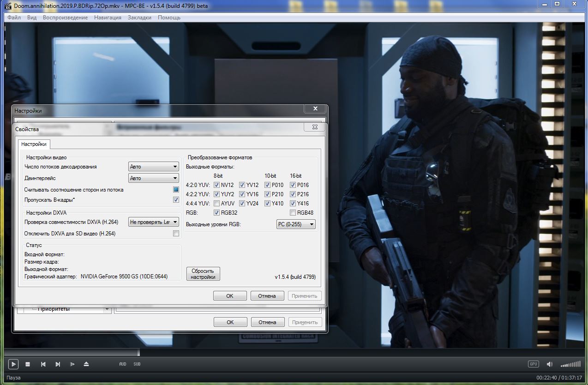Uncheck the P016 output format
Screen dimensions: 588x385
point(293,185)
